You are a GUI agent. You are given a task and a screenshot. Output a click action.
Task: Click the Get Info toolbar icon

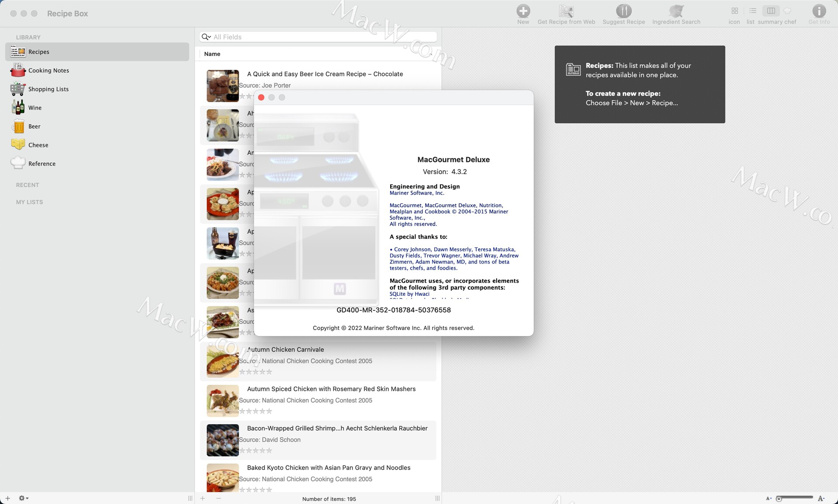point(819,11)
